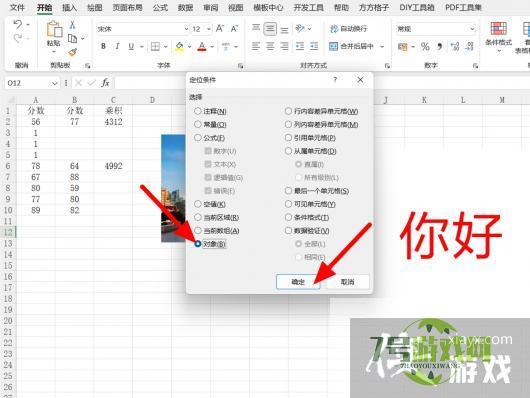530x398 pixels.
Task: Open the font color dropdown arrow
Action: coord(212,47)
